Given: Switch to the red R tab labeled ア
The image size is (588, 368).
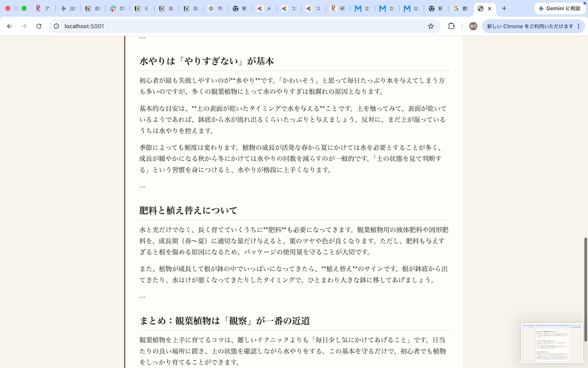Looking at the screenshot, I should [x=43, y=9].
